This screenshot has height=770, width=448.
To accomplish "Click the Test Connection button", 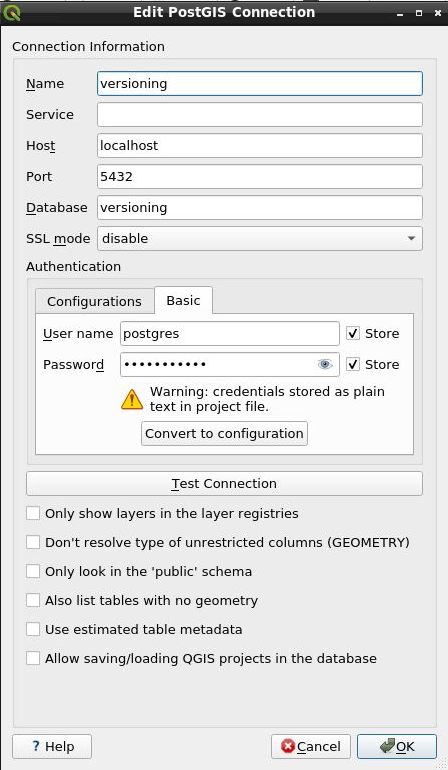I will (224, 484).
